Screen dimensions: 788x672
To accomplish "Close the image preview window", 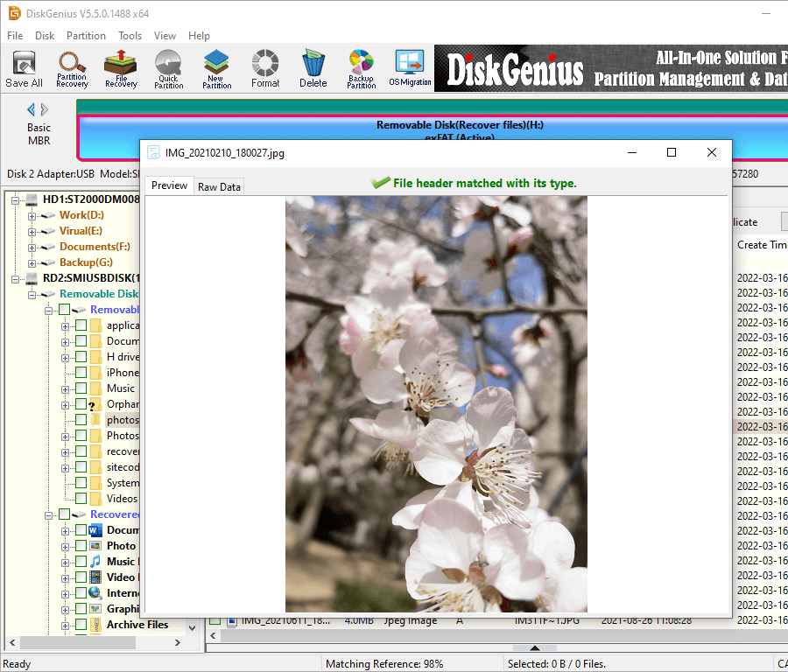I will (x=711, y=152).
